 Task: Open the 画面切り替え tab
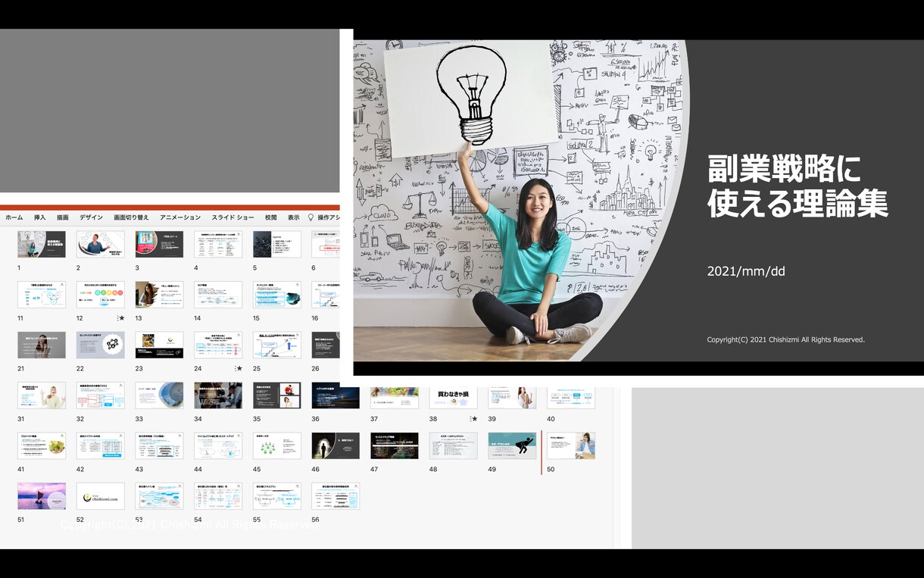point(131,217)
